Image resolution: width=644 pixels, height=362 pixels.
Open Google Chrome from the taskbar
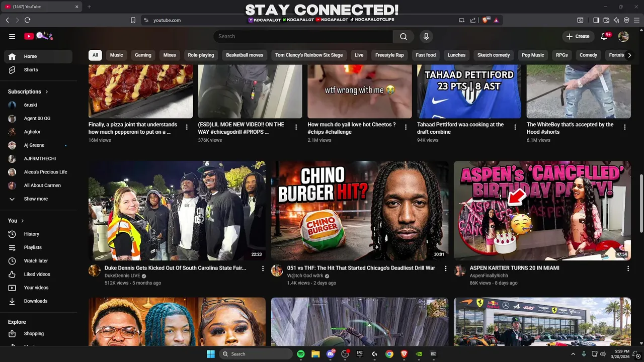click(389, 354)
